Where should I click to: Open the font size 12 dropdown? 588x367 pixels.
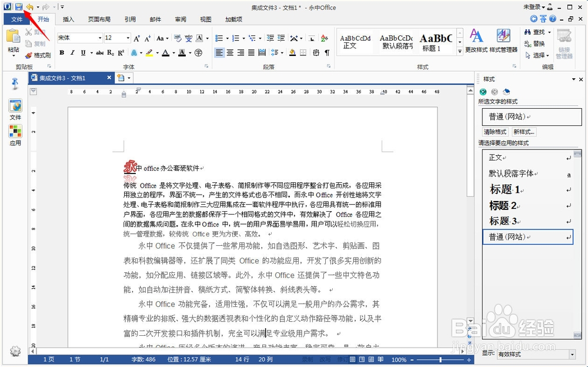[128, 38]
